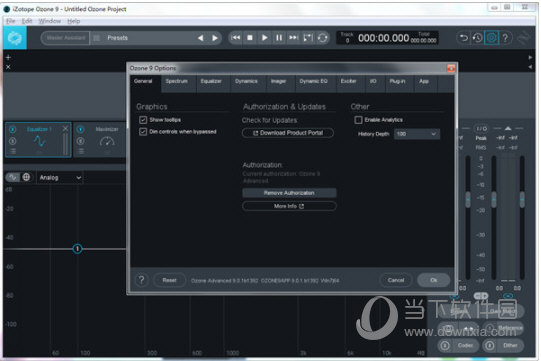Open Maximizer module presets list icon
541x361 pixels.
coord(81,151)
